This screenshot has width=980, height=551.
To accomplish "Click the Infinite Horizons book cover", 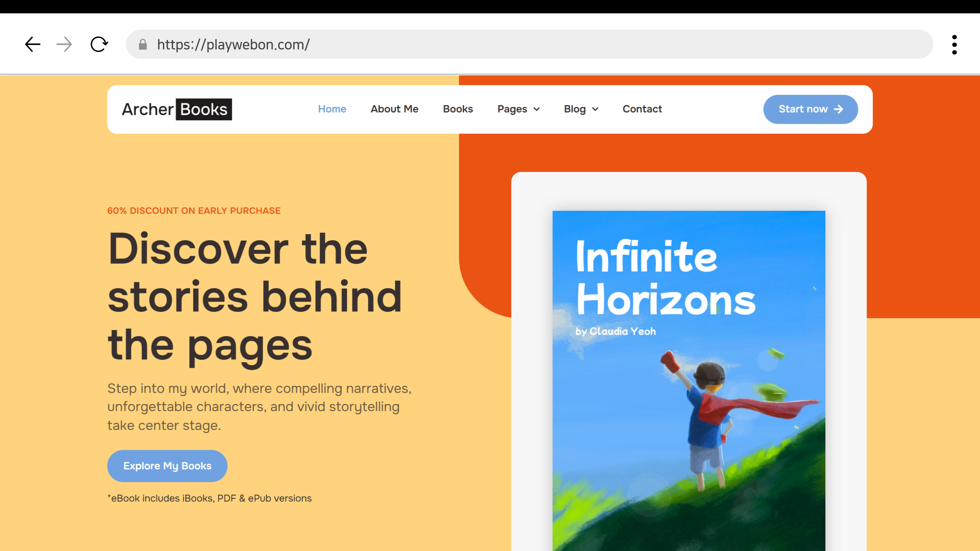I will [x=689, y=381].
